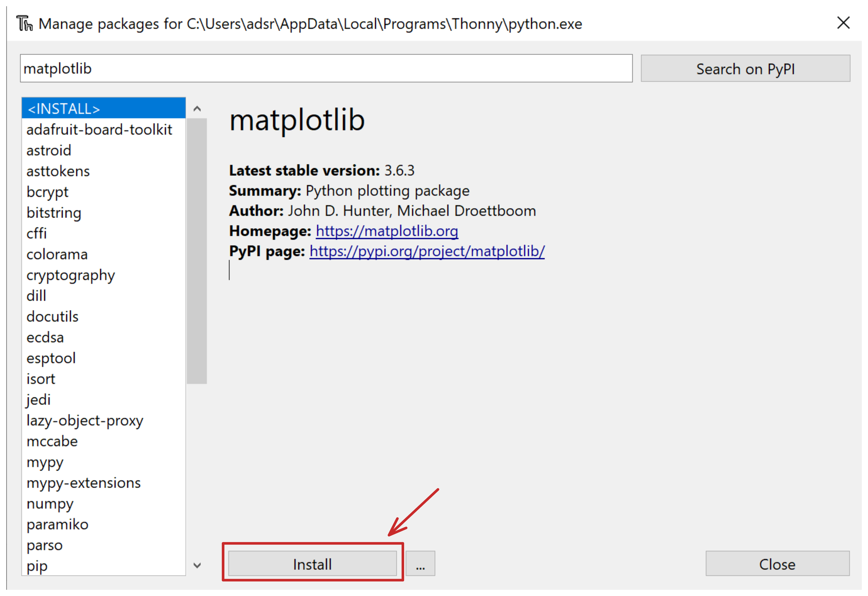The width and height of the screenshot is (868, 596).
Task: Click the package list scrollbar thumb
Action: coord(197,251)
